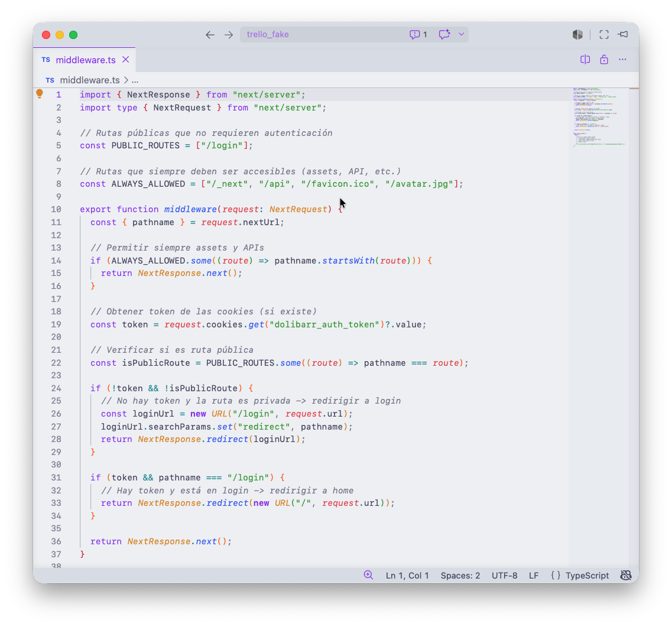Go forward using the right arrow
Screen dimensions: 672x627
point(229,35)
